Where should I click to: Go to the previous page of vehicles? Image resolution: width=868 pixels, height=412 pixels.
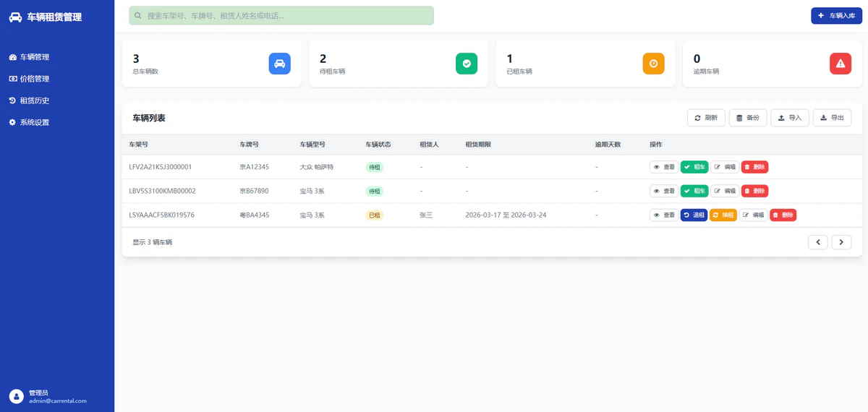[x=817, y=242]
